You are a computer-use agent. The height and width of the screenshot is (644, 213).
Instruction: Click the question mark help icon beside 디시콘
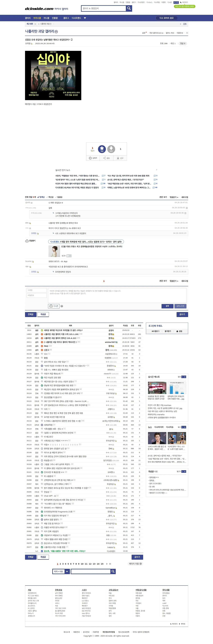tap(62, 306)
